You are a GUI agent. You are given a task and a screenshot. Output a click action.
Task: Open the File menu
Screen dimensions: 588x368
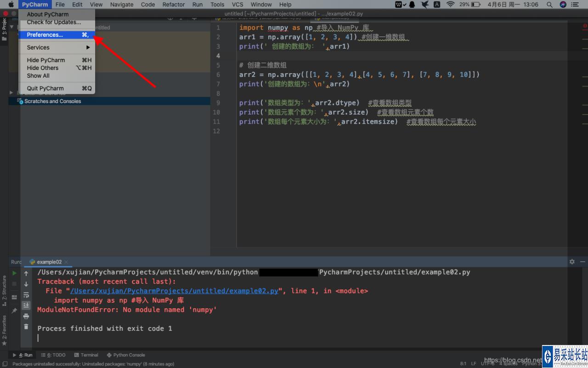coord(60,5)
